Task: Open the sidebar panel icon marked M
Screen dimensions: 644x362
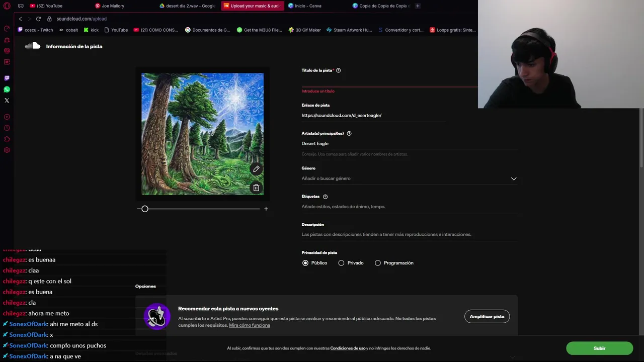Action: pos(7,62)
